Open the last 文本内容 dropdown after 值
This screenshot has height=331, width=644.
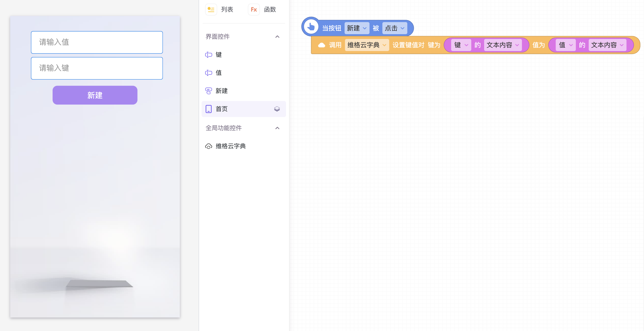click(x=607, y=45)
